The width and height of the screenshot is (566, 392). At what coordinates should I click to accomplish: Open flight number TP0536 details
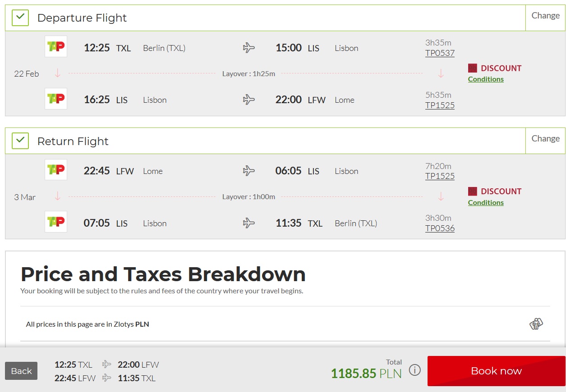pyautogui.click(x=440, y=228)
